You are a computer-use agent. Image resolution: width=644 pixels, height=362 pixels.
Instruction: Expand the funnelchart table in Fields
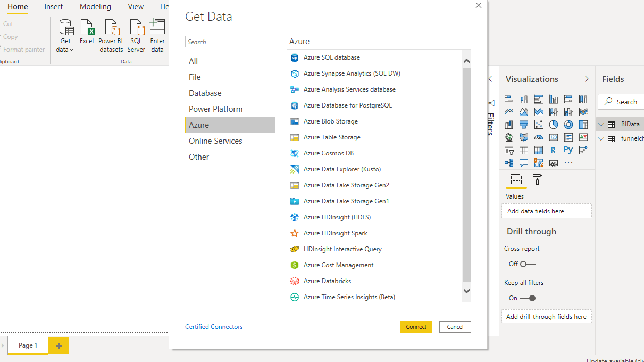tap(601, 138)
